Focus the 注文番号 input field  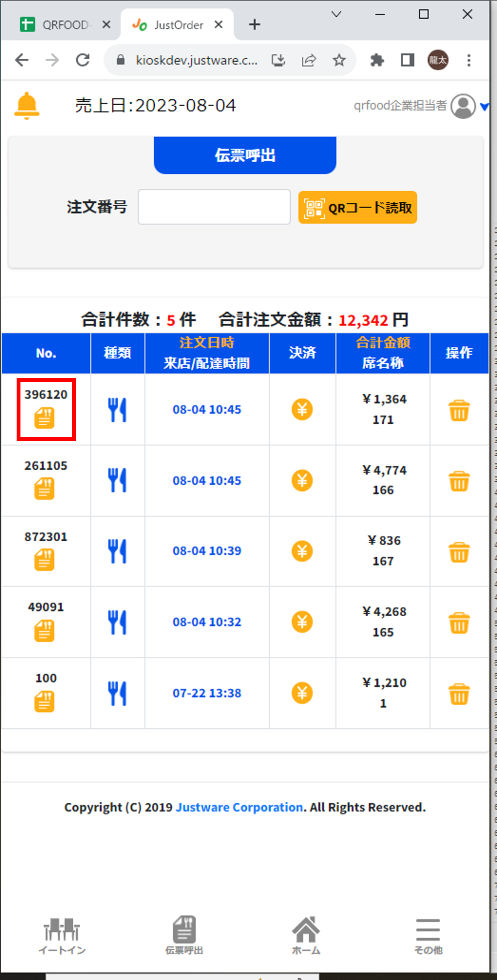(x=214, y=207)
